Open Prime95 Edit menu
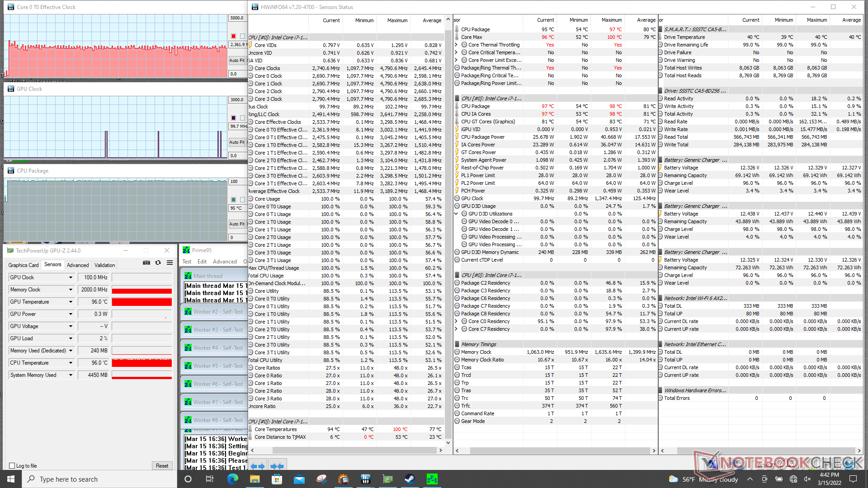This screenshot has width=868, height=488. pos(202,262)
